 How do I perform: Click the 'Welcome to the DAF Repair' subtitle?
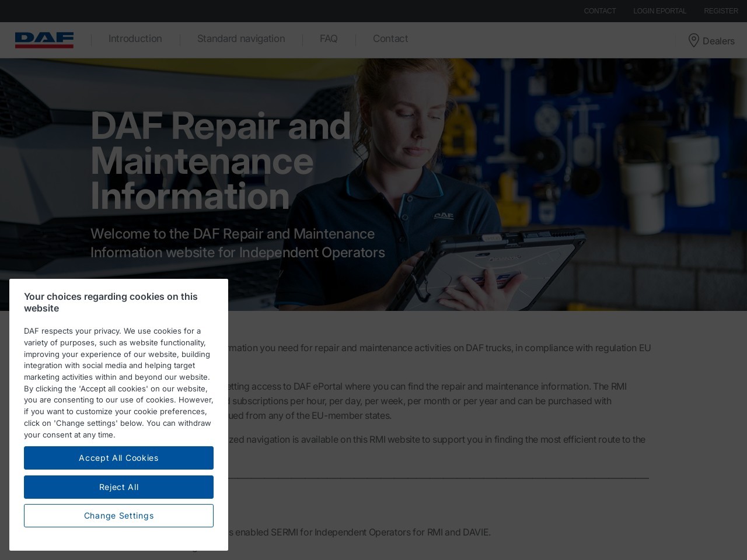pos(238,243)
